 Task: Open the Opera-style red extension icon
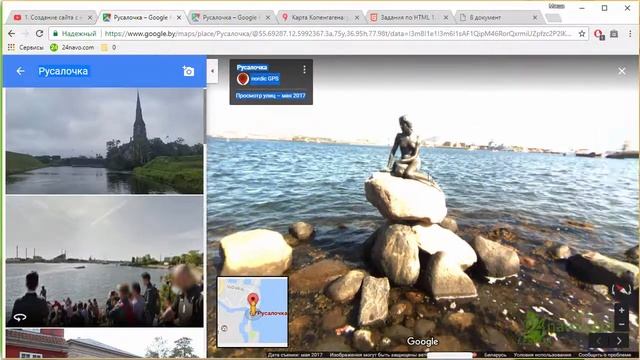point(599,34)
